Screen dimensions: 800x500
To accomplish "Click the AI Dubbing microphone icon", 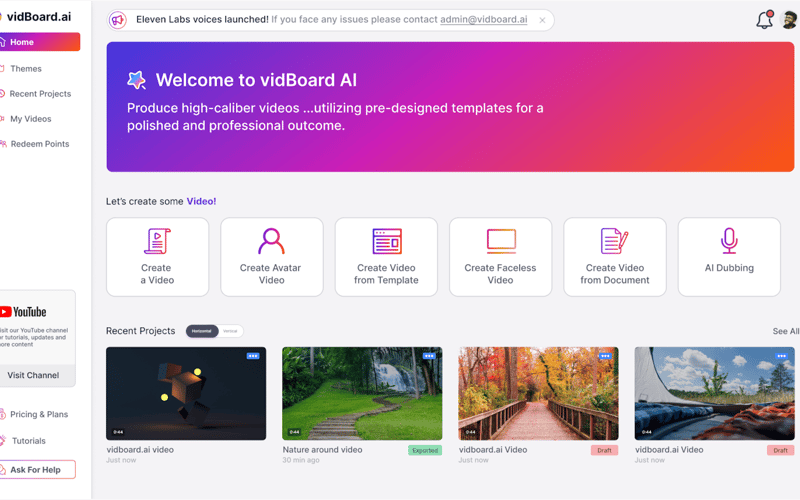I will tap(729, 241).
